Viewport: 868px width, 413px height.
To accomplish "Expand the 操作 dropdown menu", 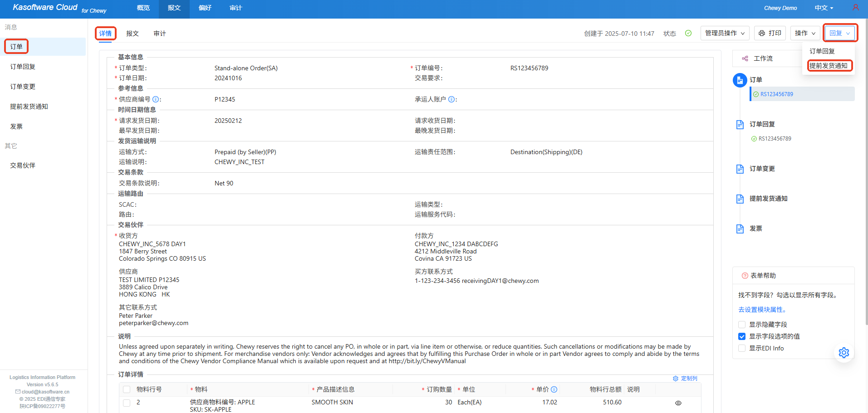I will pos(805,33).
